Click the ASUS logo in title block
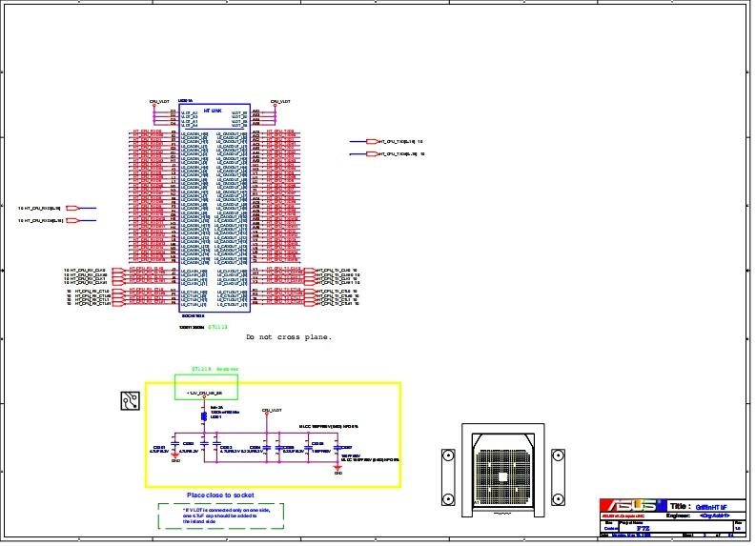The width and height of the screenshot is (756, 546). (631, 505)
